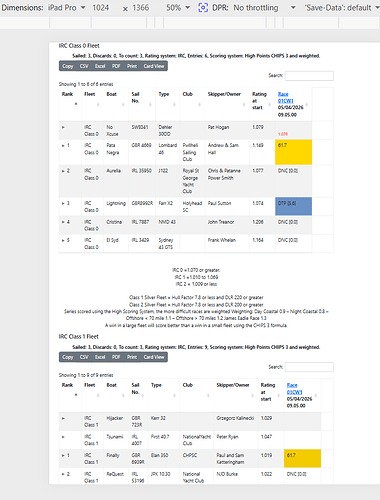
Task: Expand the El Syd row details arrow
Action: (x=63, y=240)
